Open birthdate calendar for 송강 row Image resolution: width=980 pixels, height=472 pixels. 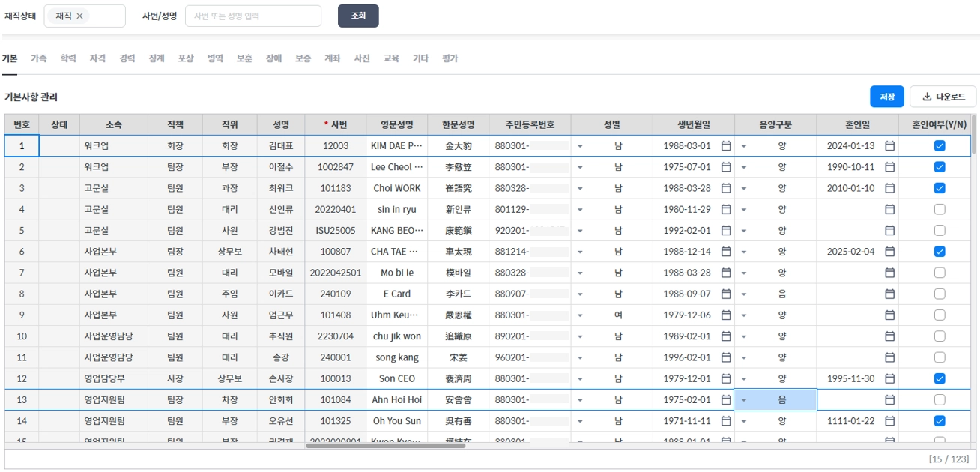tap(726, 357)
